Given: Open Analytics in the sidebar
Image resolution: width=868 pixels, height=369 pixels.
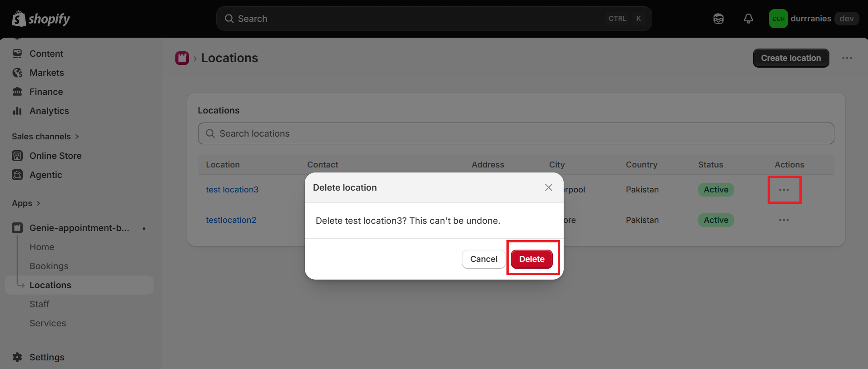Looking at the screenshot, I should coord(49,111).
